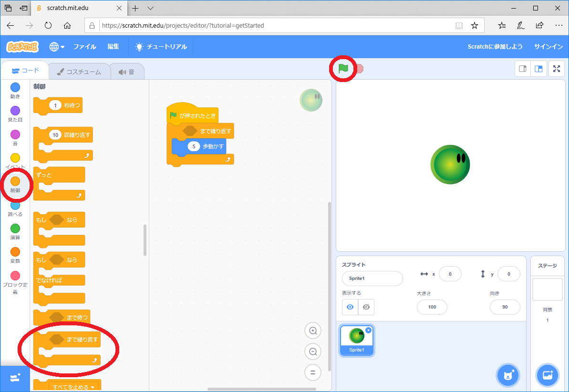The width and height of the screenshot is (569, 392).
Task: Select the イベント block category
Action: [x=15, y=161]
